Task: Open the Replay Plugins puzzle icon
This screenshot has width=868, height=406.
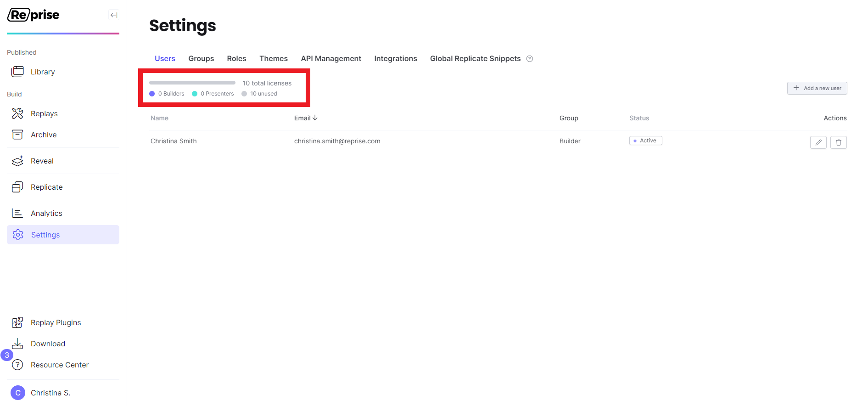Action: click(x=17, y=322)
